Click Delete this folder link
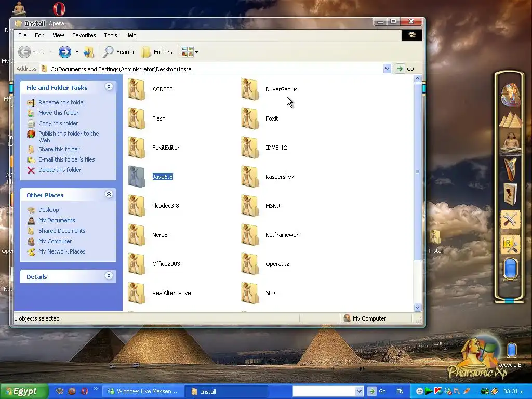 click(60, 170)
